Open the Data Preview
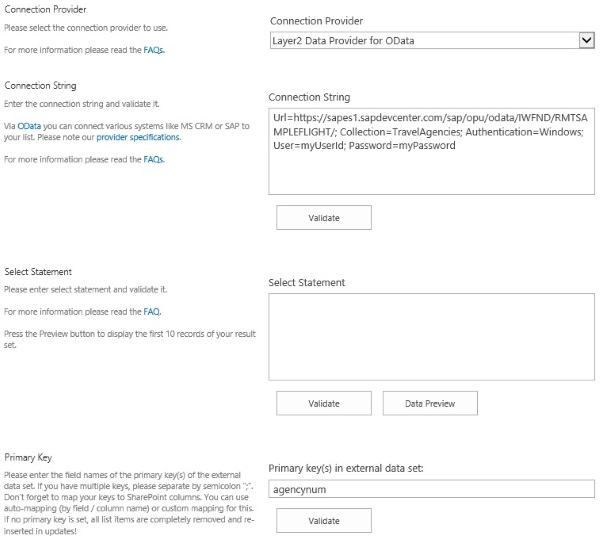The width and height of the screenshot is (600, 540). 430,403
